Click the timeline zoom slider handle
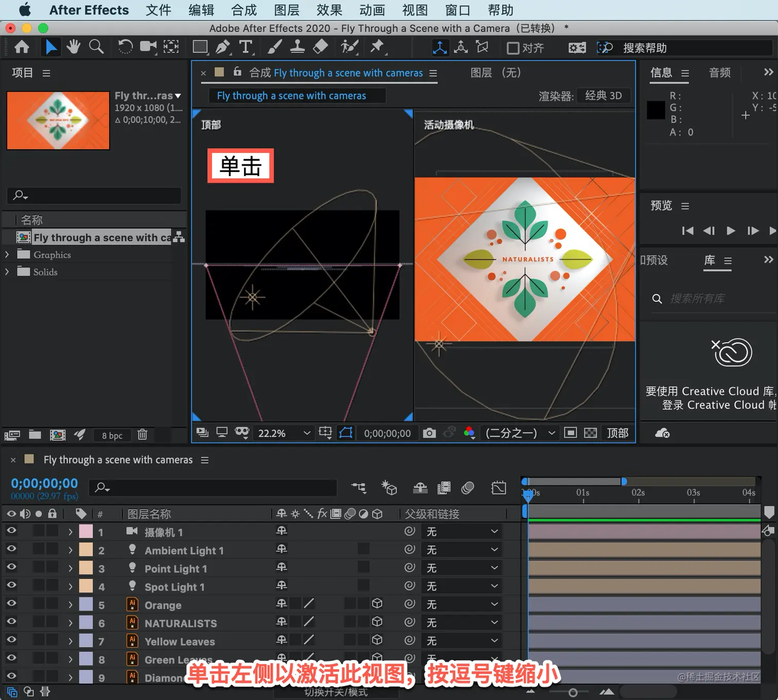The width and height of the screenshot is (778, 700). 573,692
